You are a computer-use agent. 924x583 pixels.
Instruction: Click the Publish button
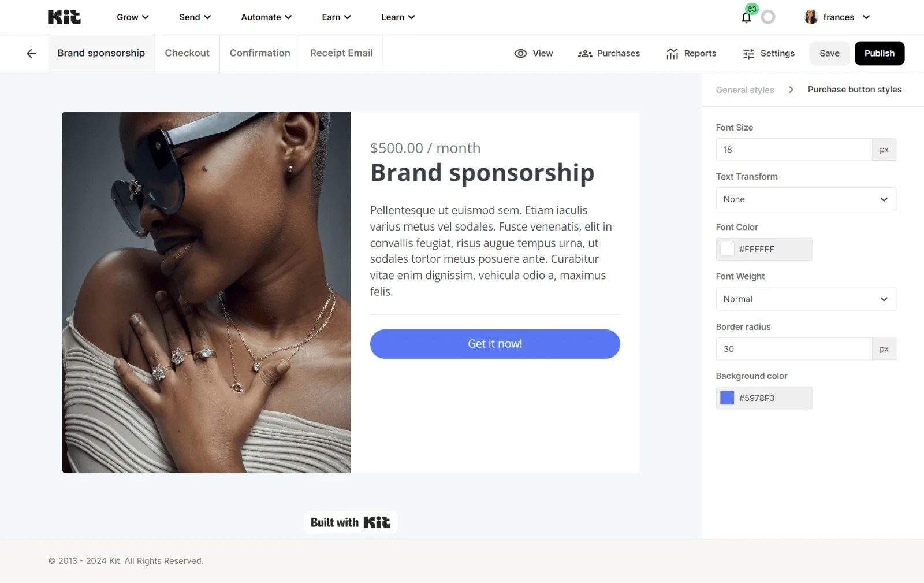click(x=880, y=53)
